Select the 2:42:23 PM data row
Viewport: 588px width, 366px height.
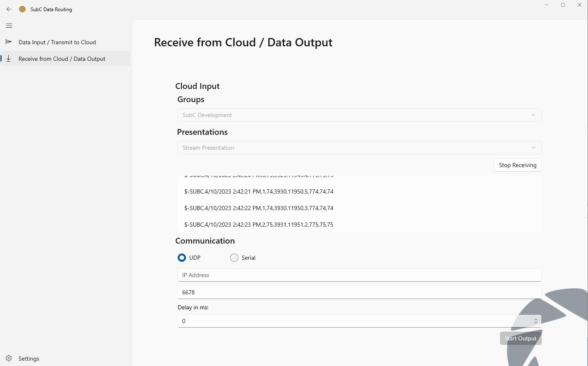click(x=259, y=225)
